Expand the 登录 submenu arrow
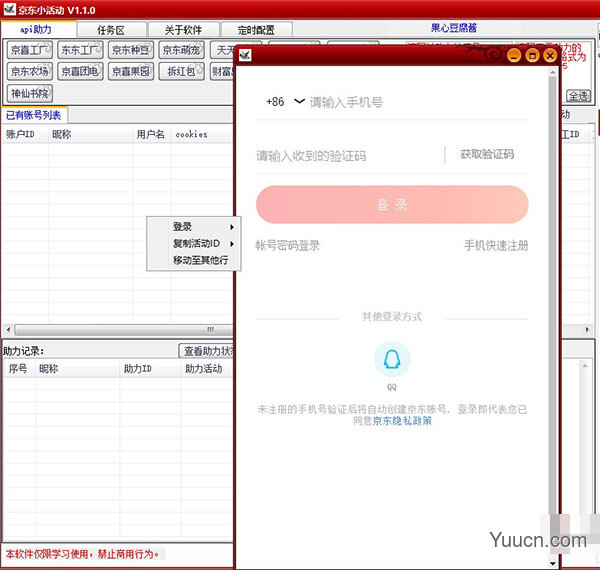This screenshot has height=570, width=600. point(232,227)
